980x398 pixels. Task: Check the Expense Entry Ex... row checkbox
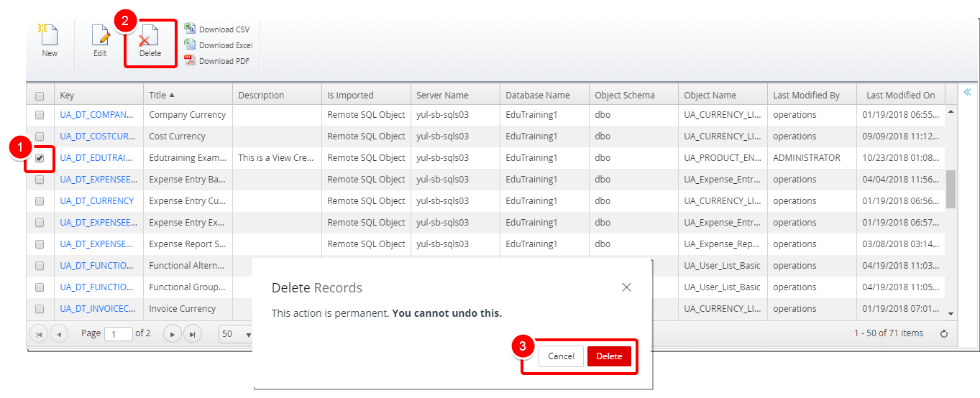click(40, 223)
